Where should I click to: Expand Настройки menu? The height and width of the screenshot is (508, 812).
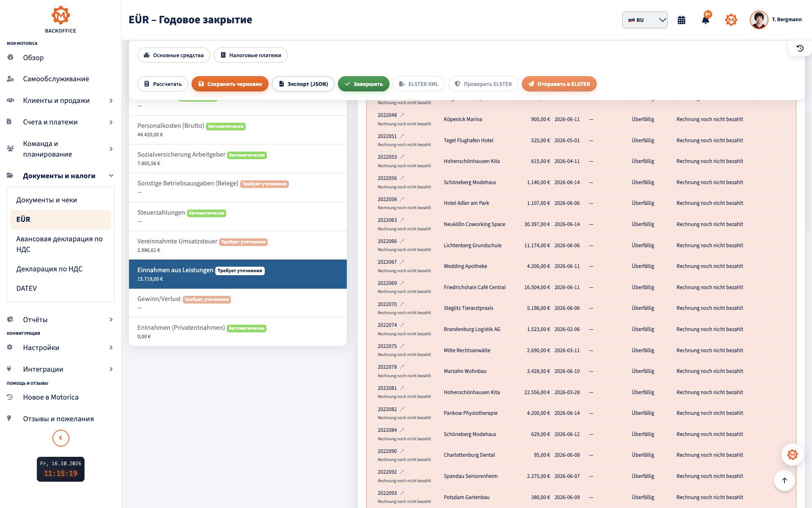click(x=60, y=348)
